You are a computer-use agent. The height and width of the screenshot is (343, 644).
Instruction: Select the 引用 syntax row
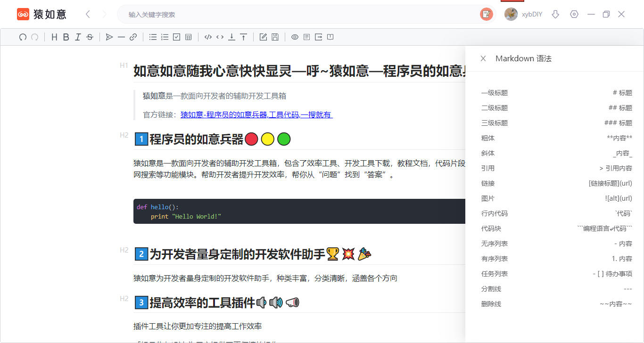556,168
